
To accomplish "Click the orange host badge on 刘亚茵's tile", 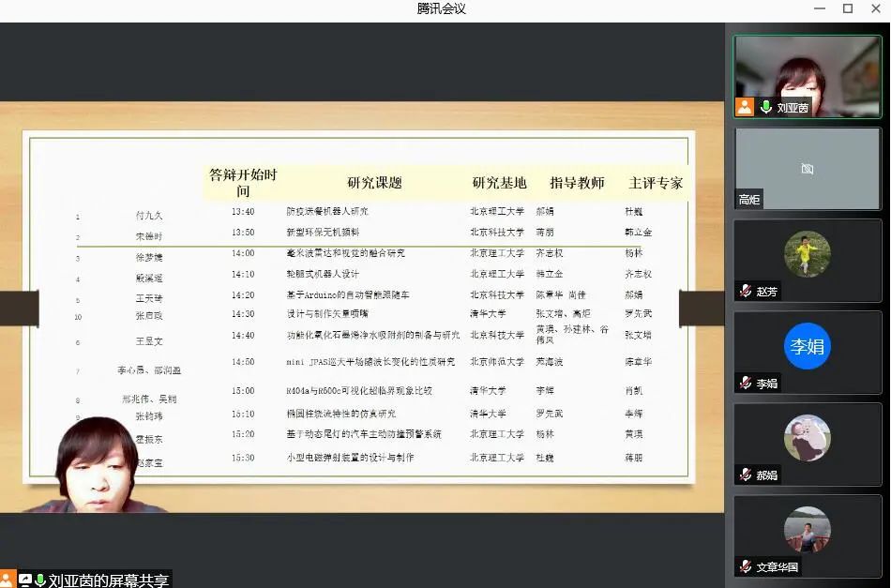I will (x=745, y=108).
